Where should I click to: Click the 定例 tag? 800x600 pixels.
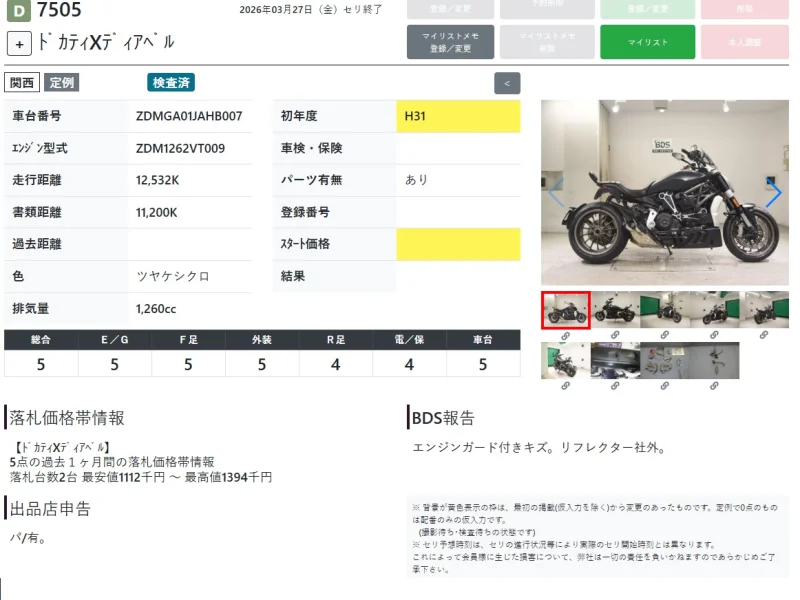(62, 83)
